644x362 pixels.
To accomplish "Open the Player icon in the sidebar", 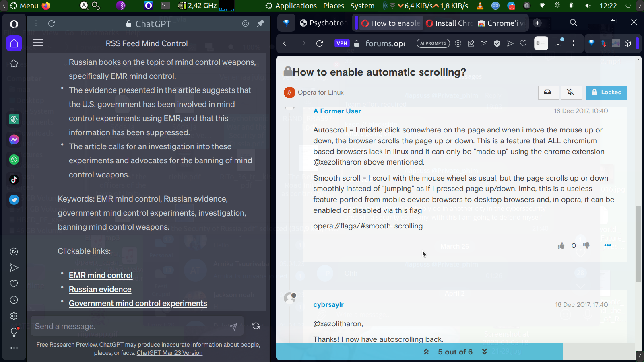I will point(14,252).
